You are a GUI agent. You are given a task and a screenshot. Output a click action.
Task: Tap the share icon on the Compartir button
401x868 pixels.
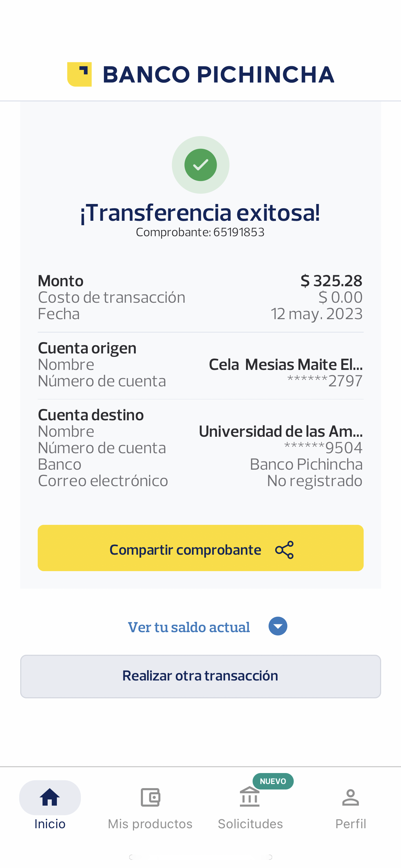coord(284,550)
